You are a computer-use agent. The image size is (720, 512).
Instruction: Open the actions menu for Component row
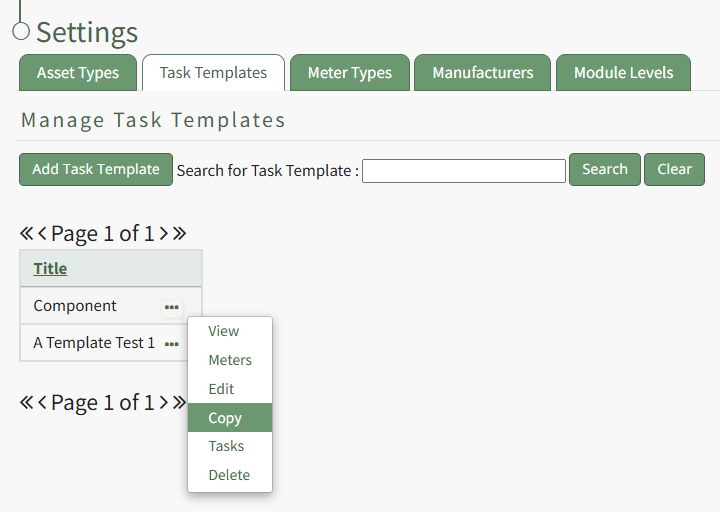(172, 307)
